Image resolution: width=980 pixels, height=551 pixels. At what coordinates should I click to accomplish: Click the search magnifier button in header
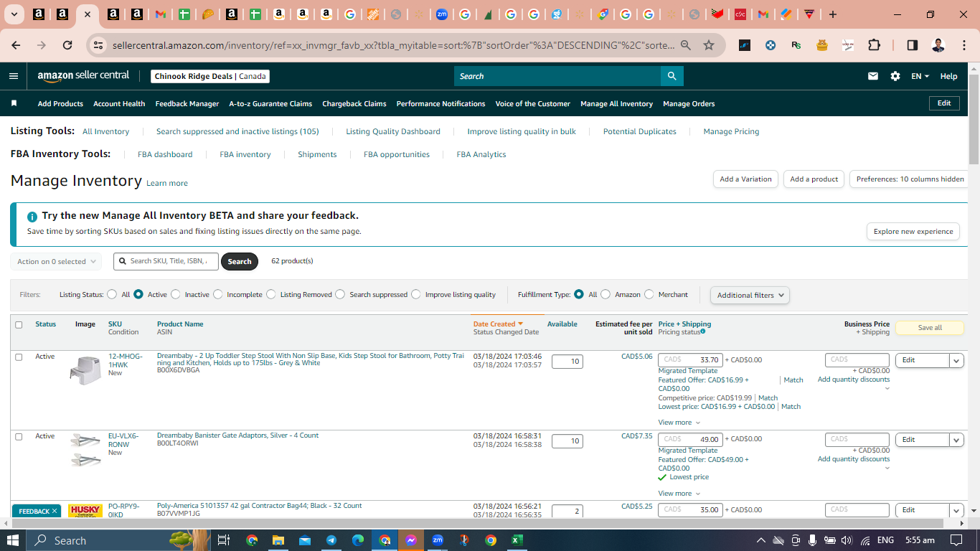click(672, 76)
